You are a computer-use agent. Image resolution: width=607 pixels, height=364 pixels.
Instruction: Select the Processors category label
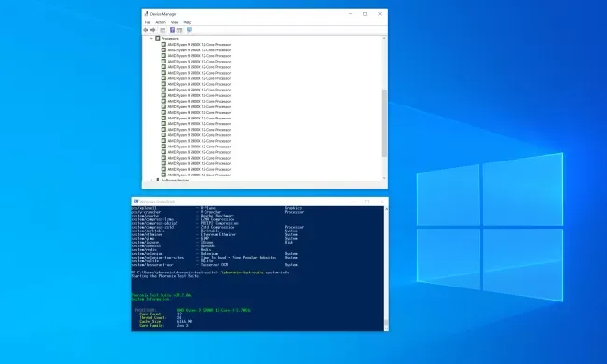click(x=170, y=38)
